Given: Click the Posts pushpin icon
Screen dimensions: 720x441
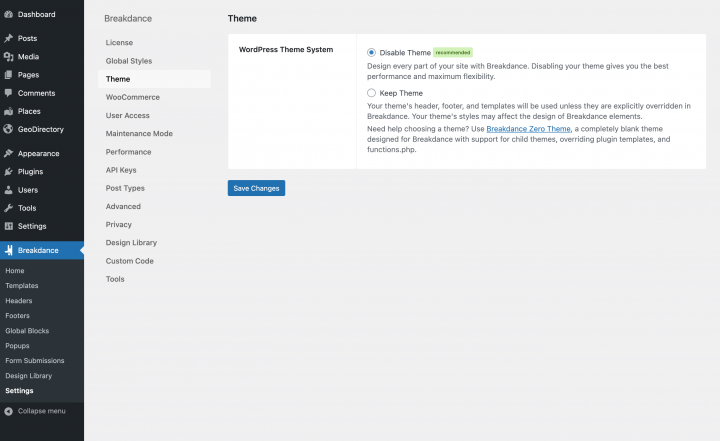Looking at the screenshot, I should [9, 38].
